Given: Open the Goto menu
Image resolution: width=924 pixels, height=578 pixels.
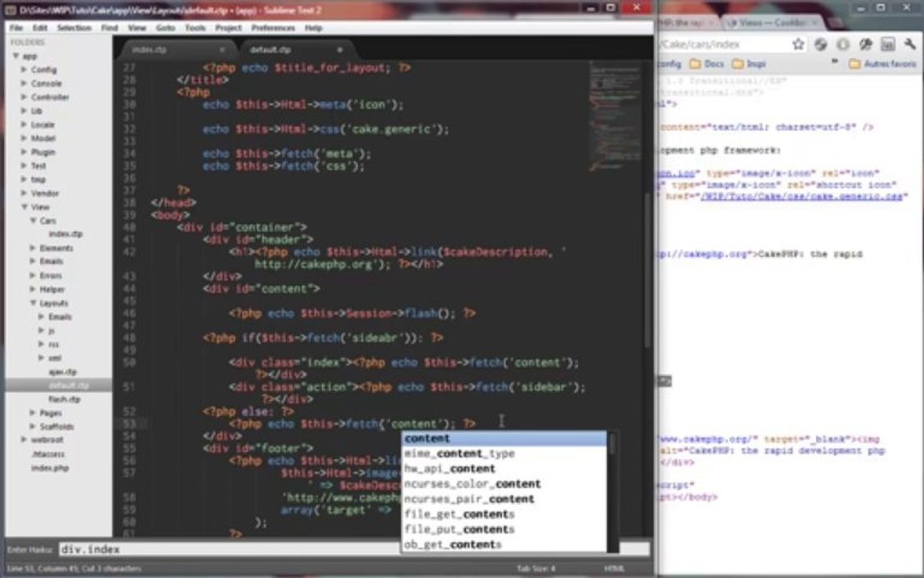Looking at the screenshot, I should (165, 28).
